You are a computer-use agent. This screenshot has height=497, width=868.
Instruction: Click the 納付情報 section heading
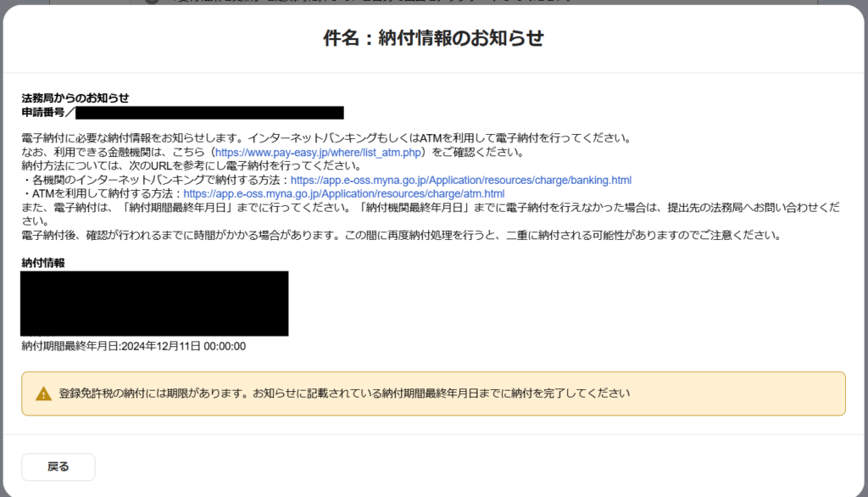[43, 263]
